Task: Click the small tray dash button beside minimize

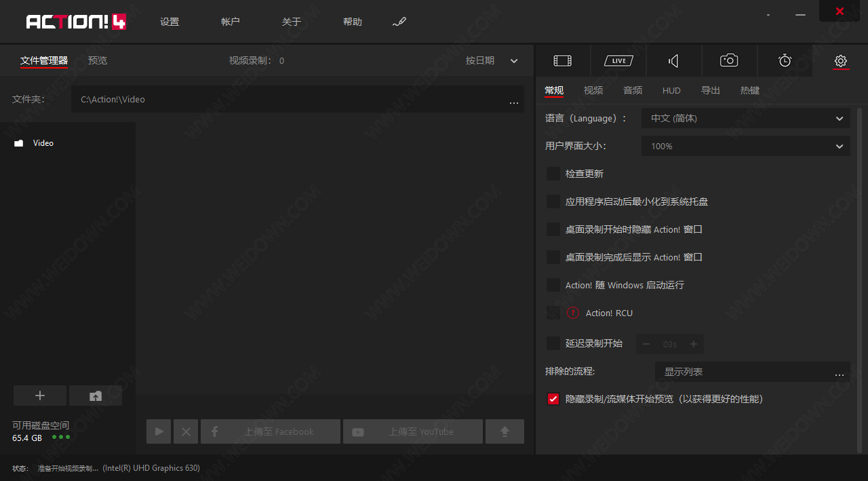Action: (x=768, y=14)
